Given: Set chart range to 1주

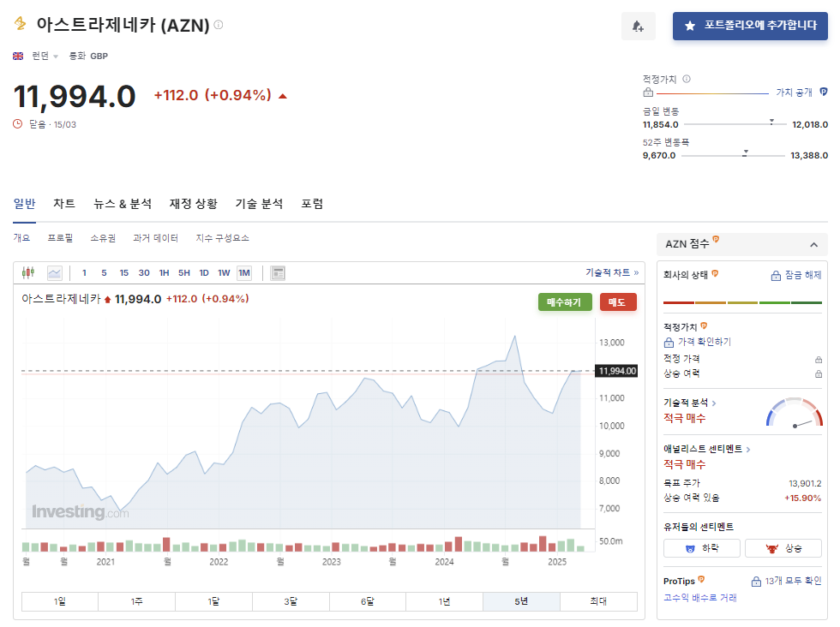Looking at the screenshot, I should pyautogui.click(x=136, y=601).
